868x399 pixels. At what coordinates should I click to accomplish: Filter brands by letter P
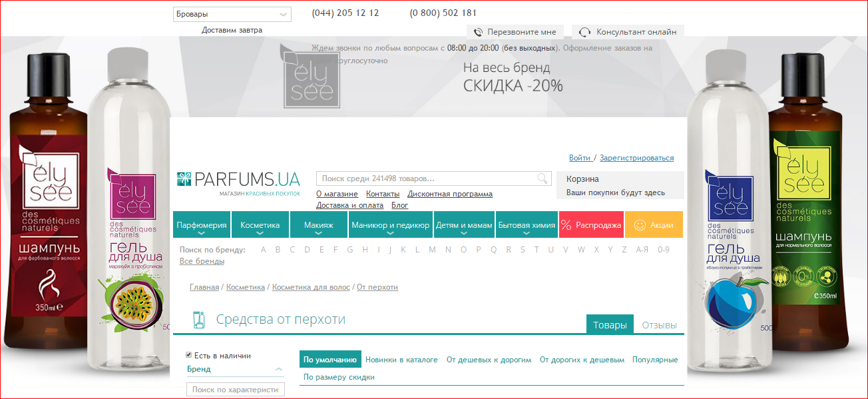[479, 250]
